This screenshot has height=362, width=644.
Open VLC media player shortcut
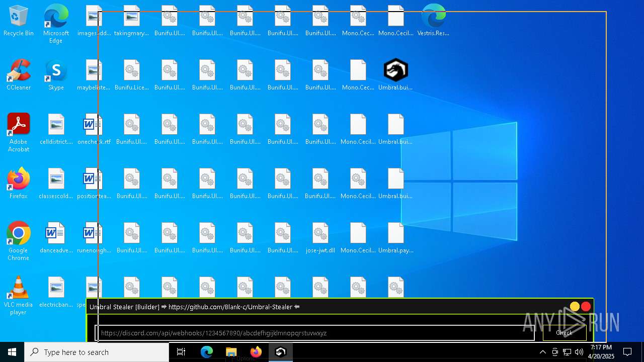point(19,296)
